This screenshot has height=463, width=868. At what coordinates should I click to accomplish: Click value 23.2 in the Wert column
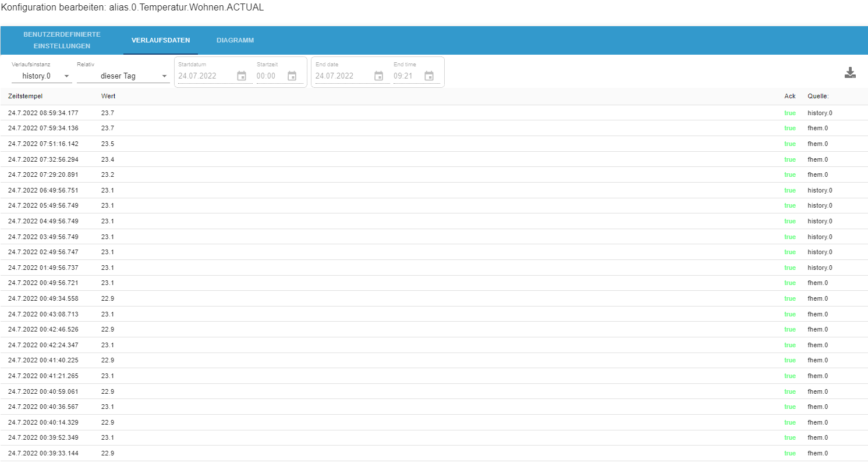pos(107,174)
